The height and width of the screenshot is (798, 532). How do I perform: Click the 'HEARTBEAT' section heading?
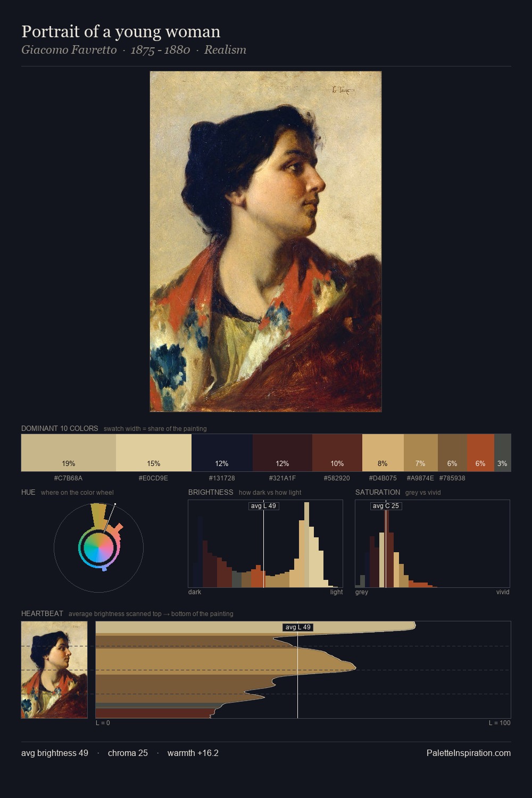[42, 613]
